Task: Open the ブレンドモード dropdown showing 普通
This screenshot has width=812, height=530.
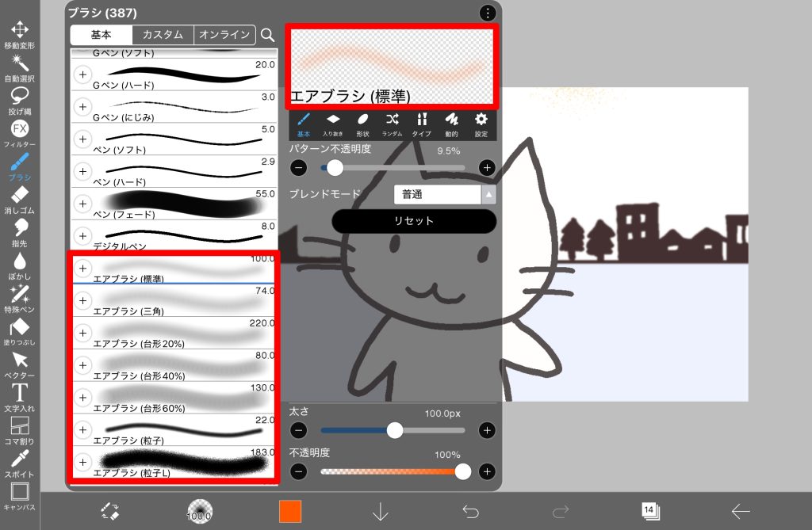Action: coord(445,194)
